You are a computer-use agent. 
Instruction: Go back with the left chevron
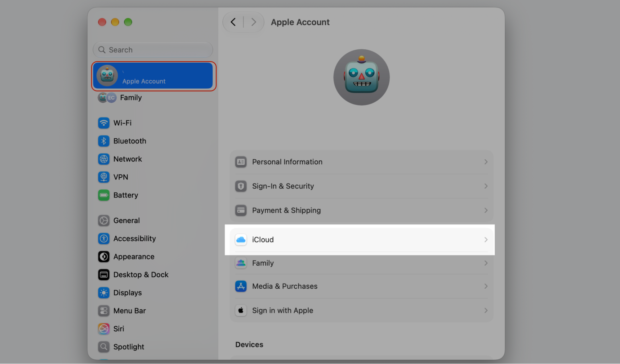233,22
